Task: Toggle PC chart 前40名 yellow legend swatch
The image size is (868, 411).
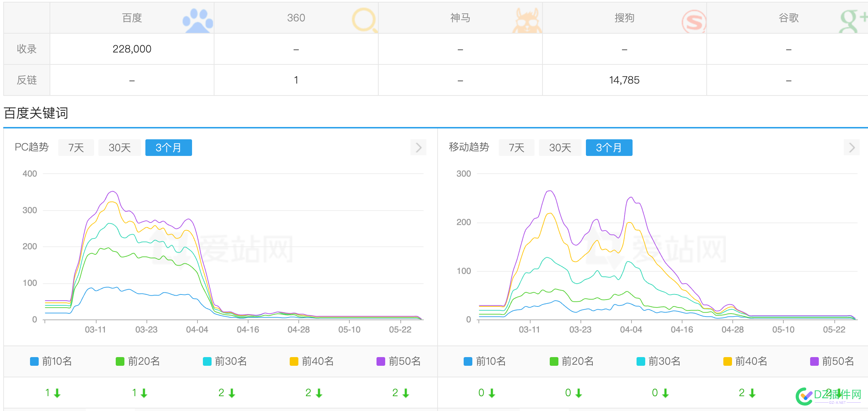Action: pyautogui.click(x=294, y=361)
